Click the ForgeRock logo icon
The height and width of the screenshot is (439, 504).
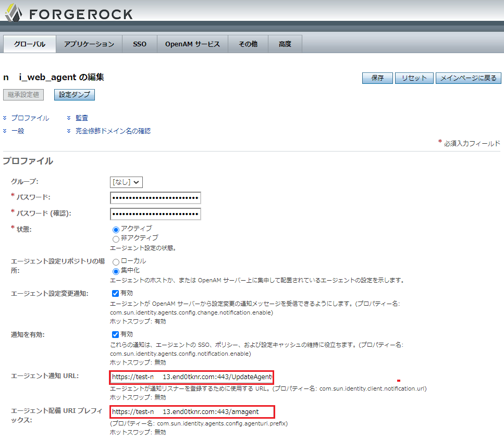click(14, 13)
